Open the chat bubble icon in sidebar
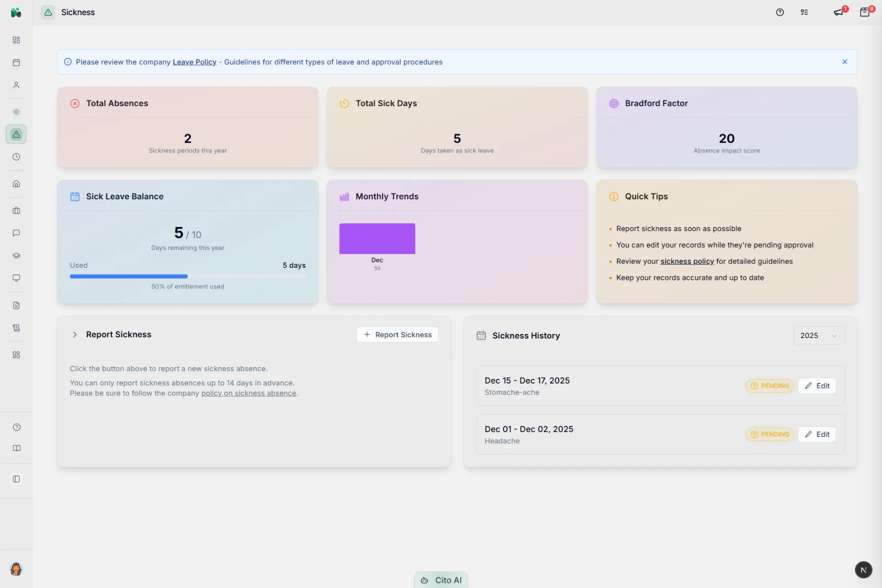The image size is (882, 588). (x=16, y=233)
